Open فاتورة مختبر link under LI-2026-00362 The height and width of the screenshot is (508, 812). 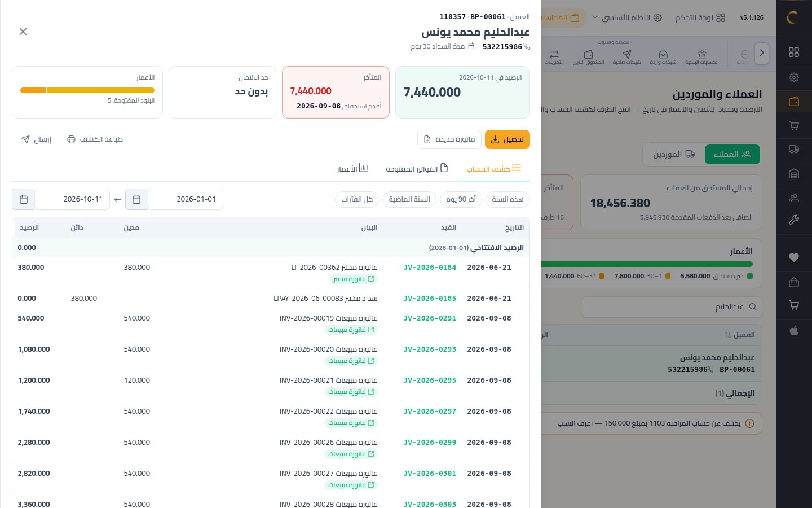354,279
